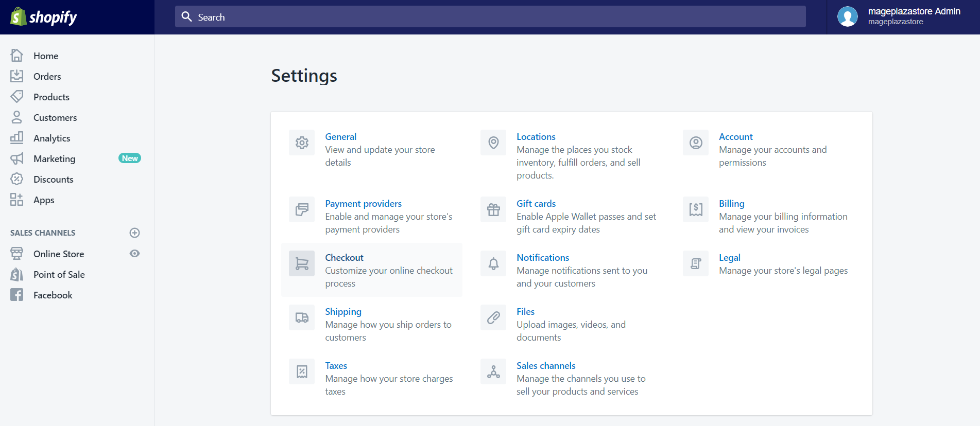Open Online Store sales channel
Screen dimensions: 980x426
(x=59, y=254)
